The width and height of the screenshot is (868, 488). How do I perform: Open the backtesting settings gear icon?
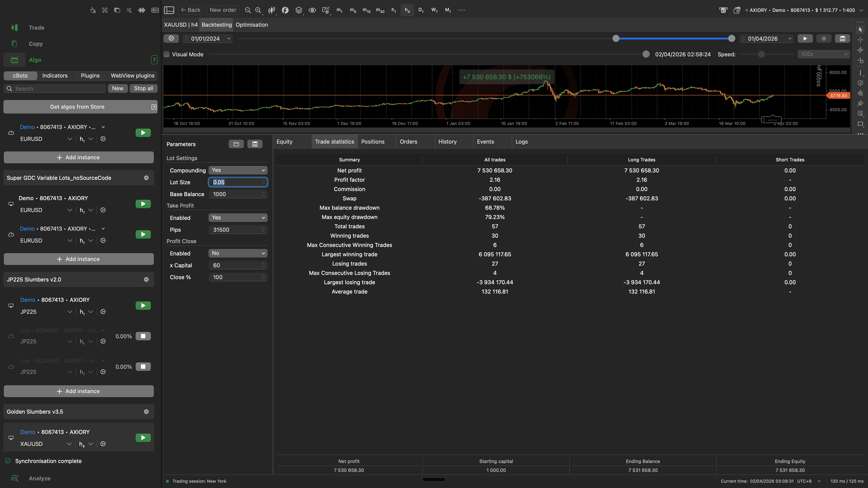[x=171, y=38]
